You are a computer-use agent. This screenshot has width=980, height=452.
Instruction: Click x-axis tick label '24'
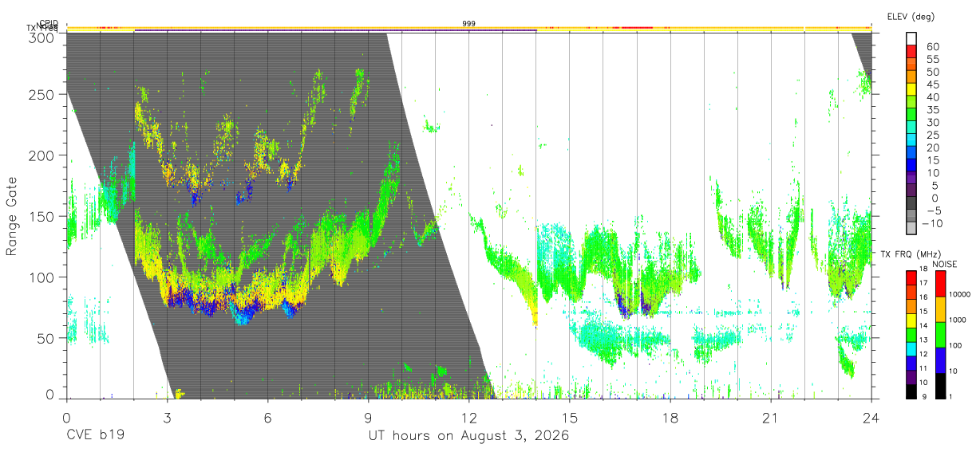[871, 417]
